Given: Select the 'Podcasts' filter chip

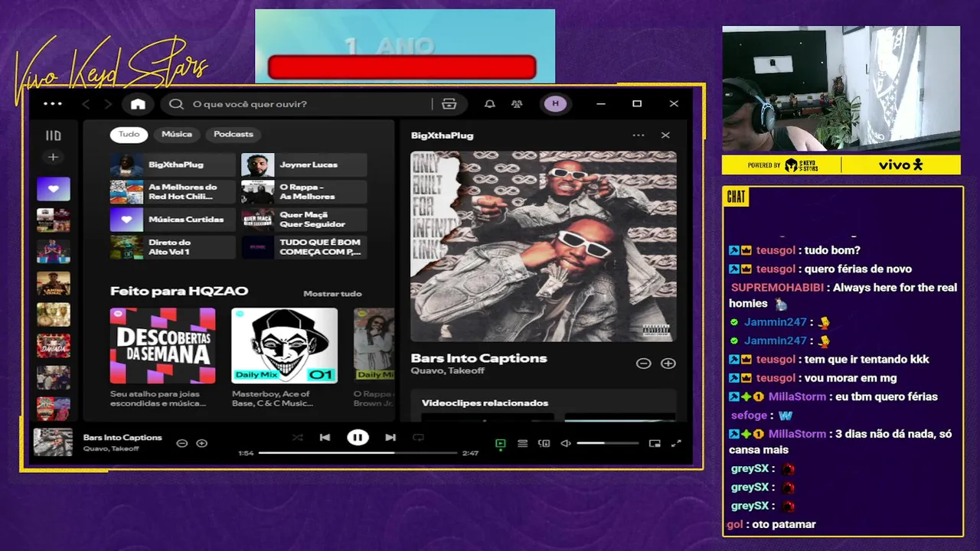Looking at the screenshot, I should coord(234,134).
